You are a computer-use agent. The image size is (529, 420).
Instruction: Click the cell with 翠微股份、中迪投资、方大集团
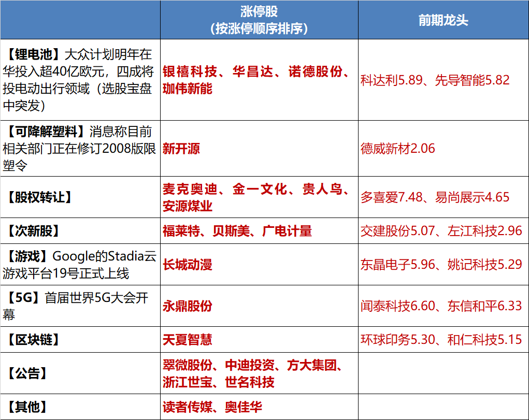coord(259,373)
